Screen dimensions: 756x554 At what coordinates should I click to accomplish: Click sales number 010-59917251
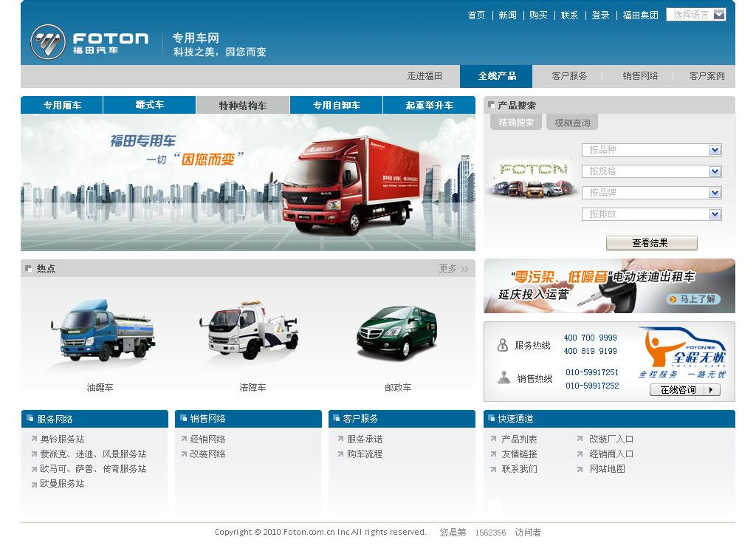coord(592,372)
